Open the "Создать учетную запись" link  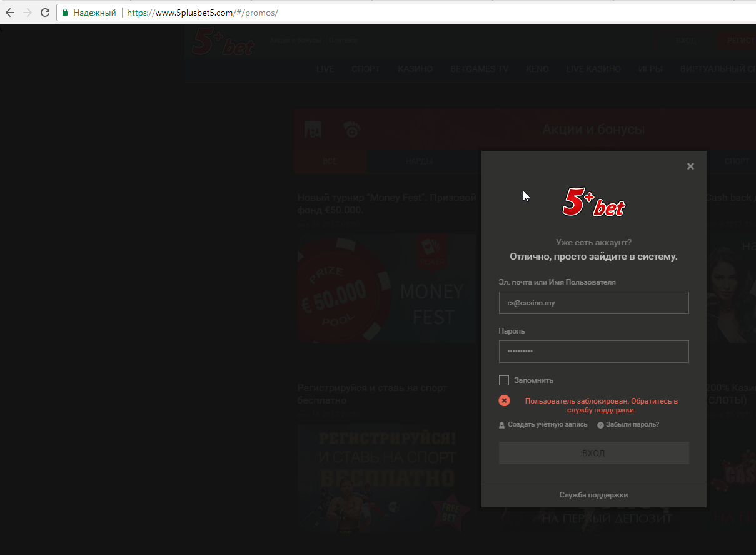[543, 425]
